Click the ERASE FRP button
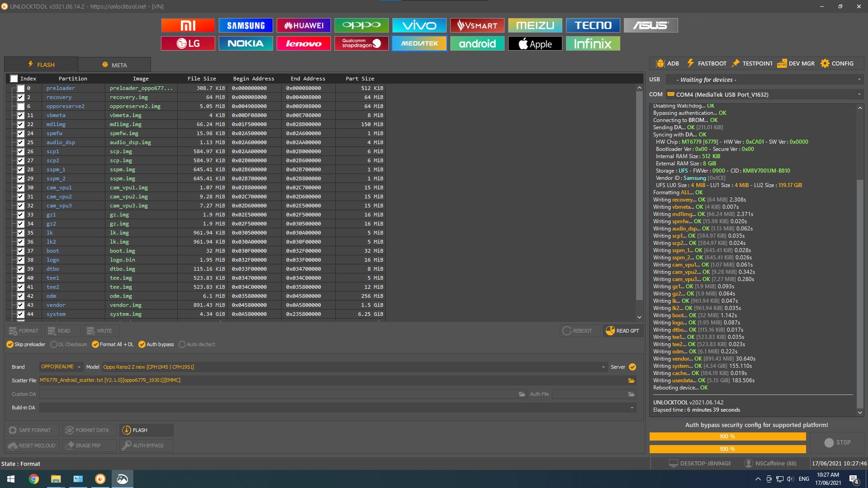868x488 pixels. click(89, 446)
